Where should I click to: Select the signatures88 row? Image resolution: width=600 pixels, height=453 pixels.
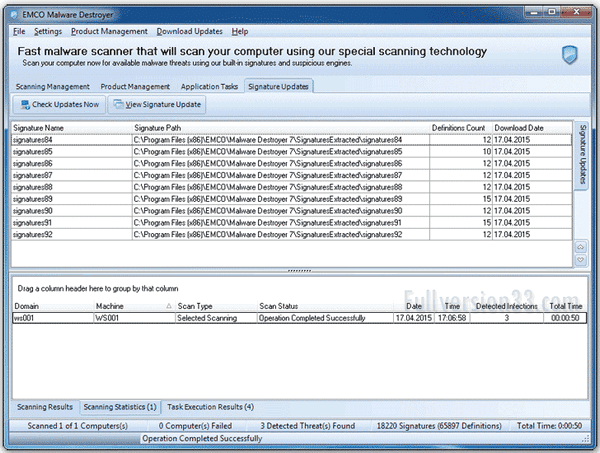292,187
